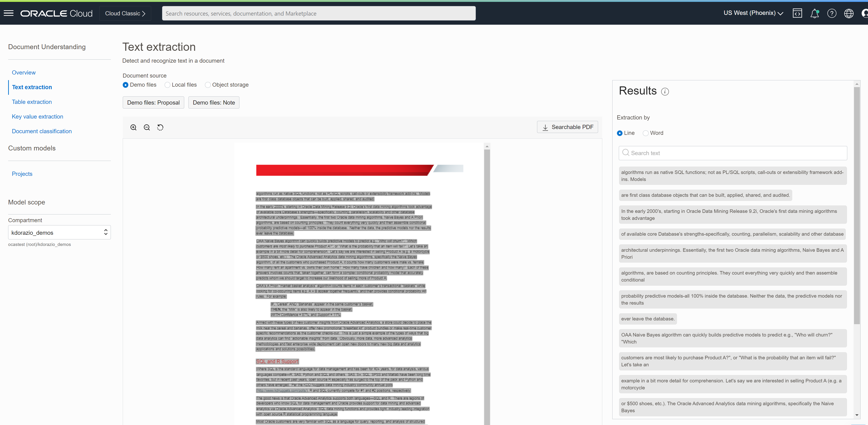Screen dimensions: 868x425
Task: Open the notifications bell
Action: (x=814, y=13)
